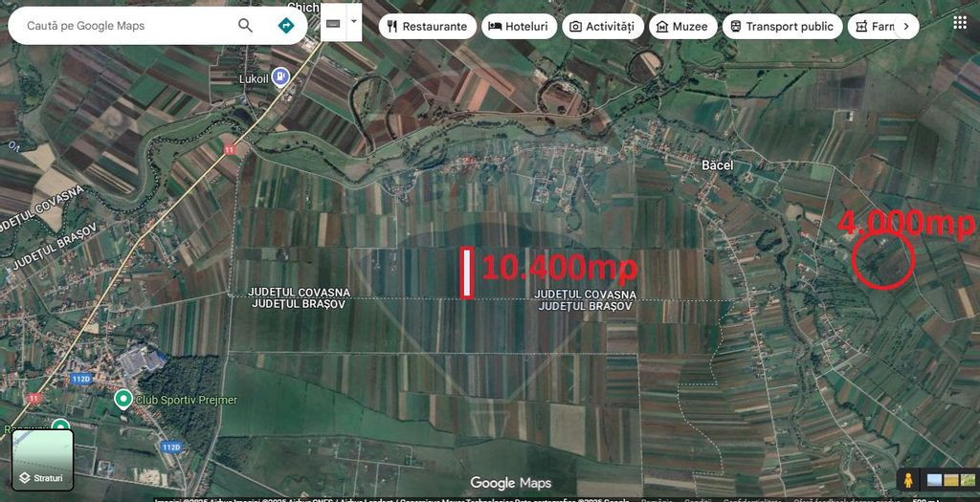Click the magnifying glass search icon

246,26
